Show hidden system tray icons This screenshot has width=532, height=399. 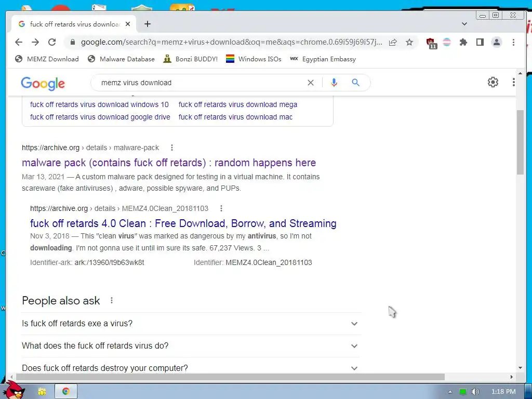pos(450,392)
